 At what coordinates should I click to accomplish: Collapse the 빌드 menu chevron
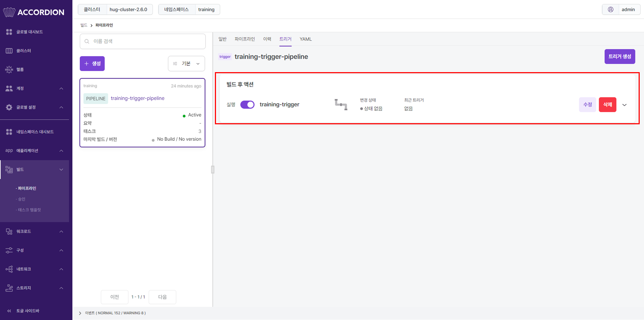(x=61, y=170)
